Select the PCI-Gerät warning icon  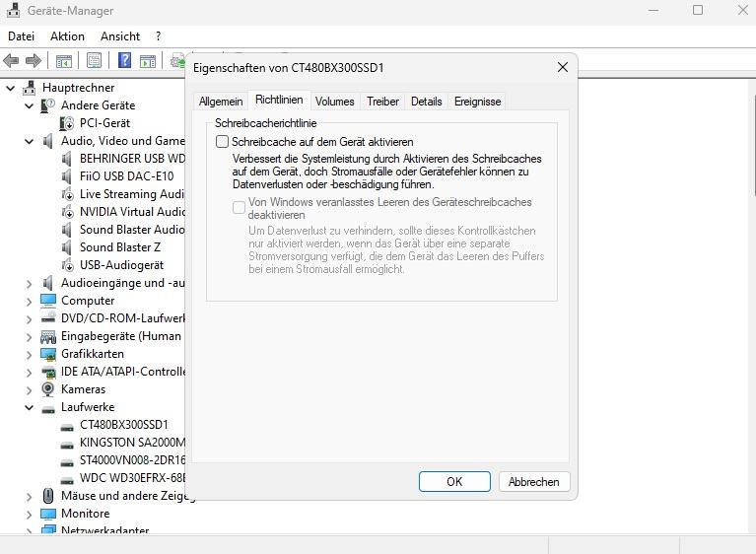point(67,123)
